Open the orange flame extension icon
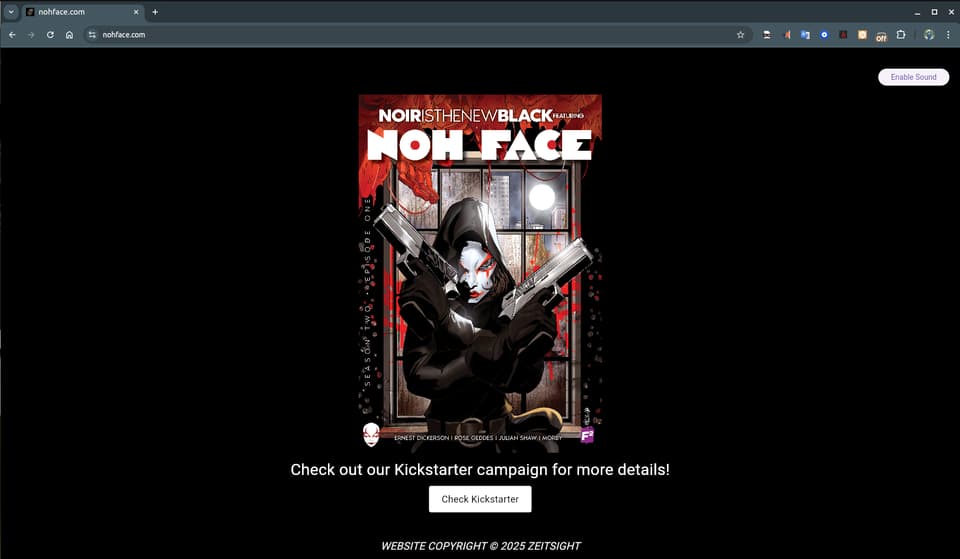The width and height of the screenshot is (960, 559). 787,35
